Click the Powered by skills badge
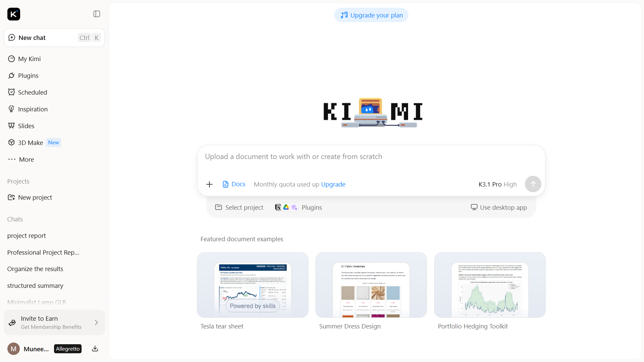 pyautogui.click(x=253, y=306)
